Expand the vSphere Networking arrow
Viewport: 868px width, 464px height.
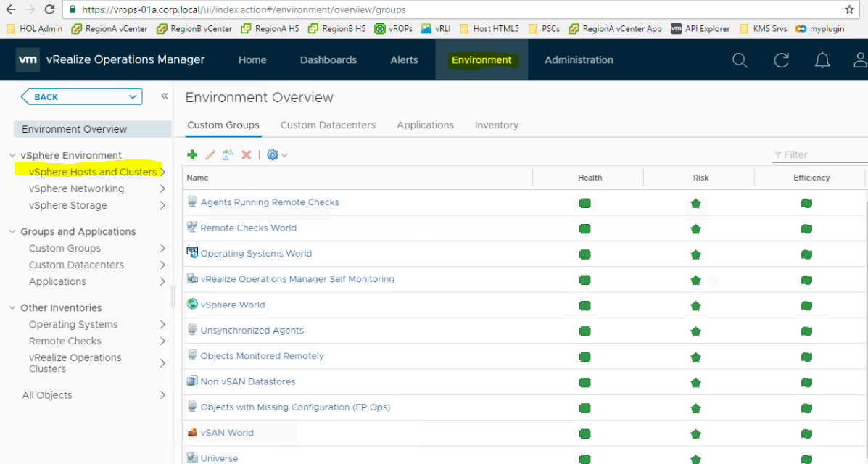click(162, 188)
